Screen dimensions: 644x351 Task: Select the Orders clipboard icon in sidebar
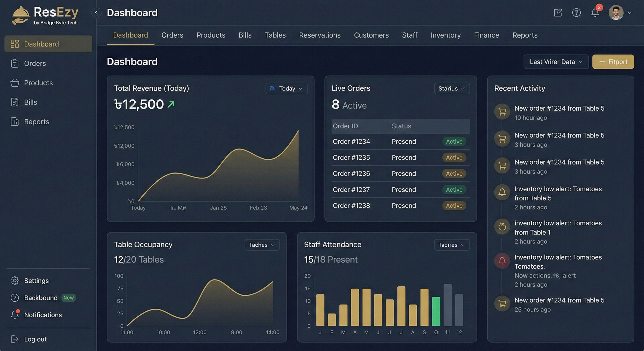15,63
